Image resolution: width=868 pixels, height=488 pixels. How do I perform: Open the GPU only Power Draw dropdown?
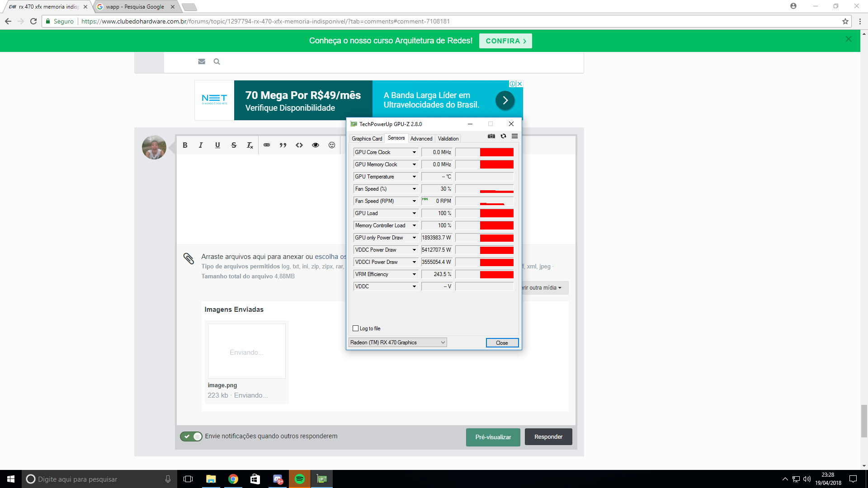point(414,238)
